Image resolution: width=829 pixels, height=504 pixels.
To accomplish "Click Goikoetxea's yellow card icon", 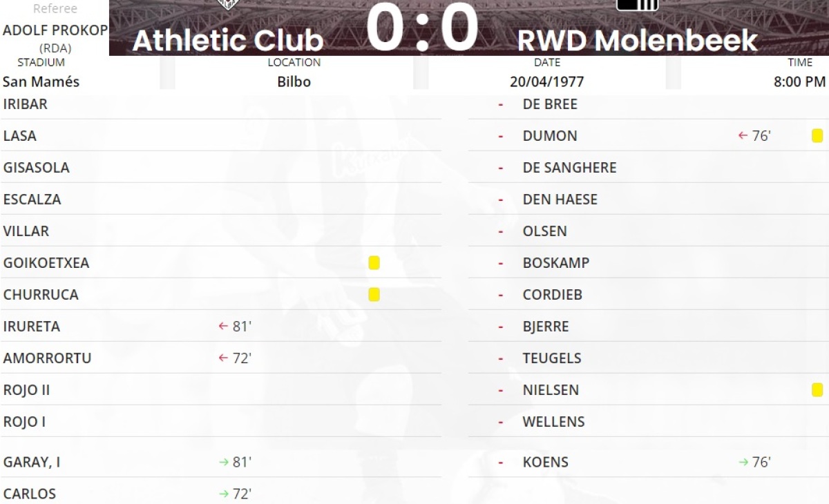I will (x=374, y=263).
